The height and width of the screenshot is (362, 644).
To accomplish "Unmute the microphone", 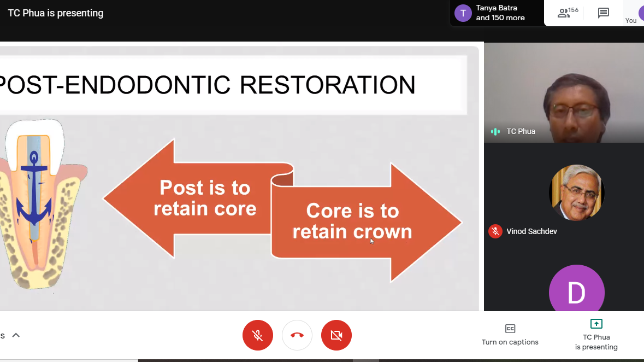I will pos(258,335).
